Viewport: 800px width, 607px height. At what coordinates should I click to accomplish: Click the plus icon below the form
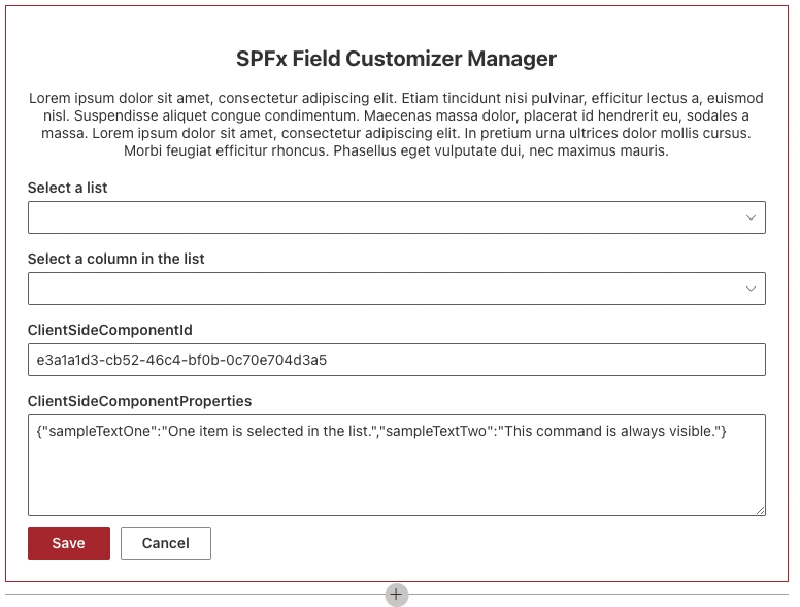396,594
